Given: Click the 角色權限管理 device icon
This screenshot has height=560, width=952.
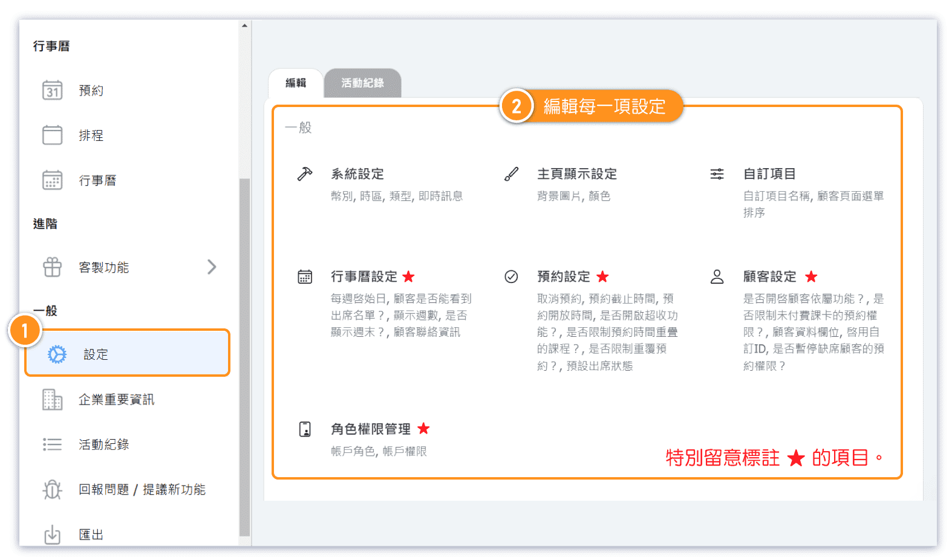Looking at the screenshot, I should [305, 429].
